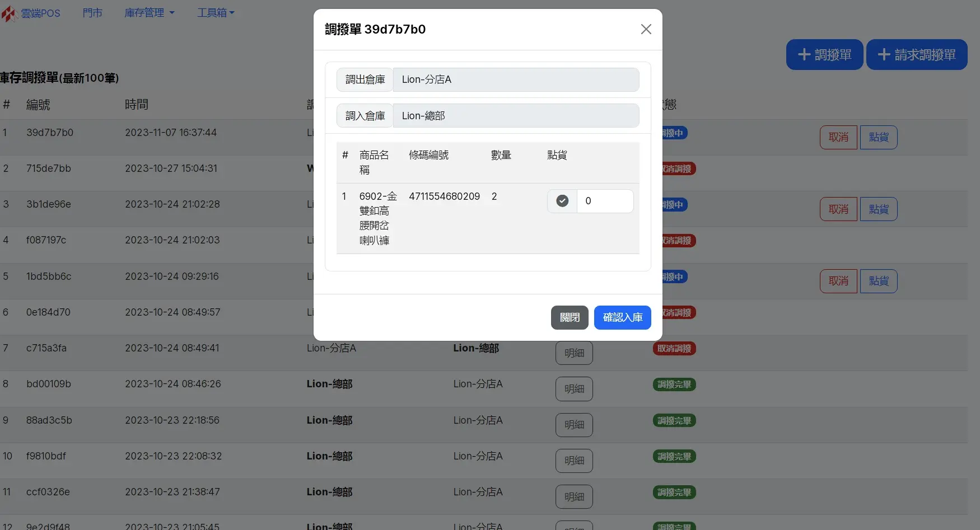The height and width of the screenshot is (530, 980).
Task: Click the 雲端POS logo icon
Action: pos(9,13)
